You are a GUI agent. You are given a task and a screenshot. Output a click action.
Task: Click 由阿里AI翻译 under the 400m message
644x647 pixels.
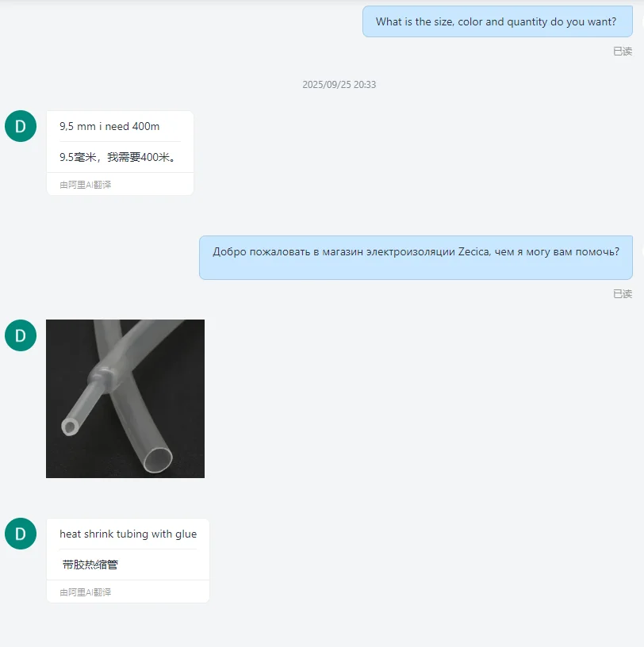(x=86, y=185)
